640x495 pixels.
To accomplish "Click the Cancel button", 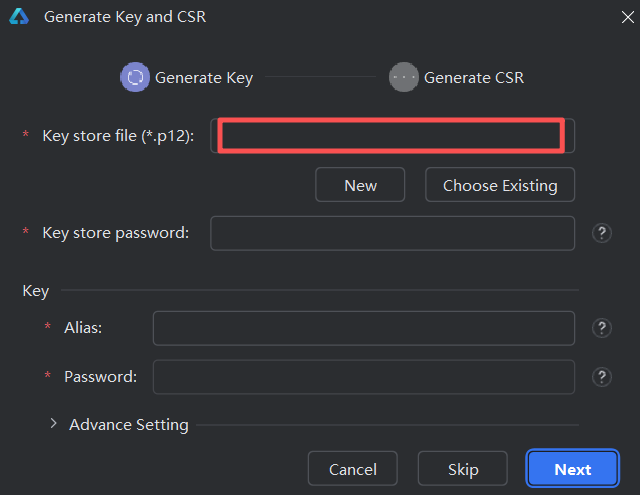I will 352,469.
